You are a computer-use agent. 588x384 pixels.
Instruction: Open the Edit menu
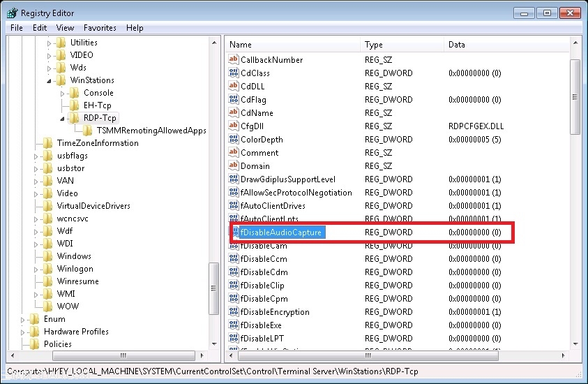pyautogui.click(x=40, y=28)
